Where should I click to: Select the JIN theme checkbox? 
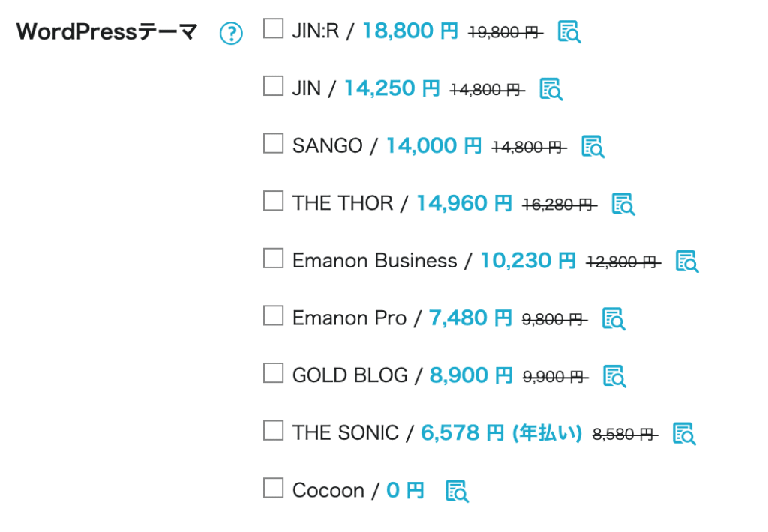click(x=273, y=85)
